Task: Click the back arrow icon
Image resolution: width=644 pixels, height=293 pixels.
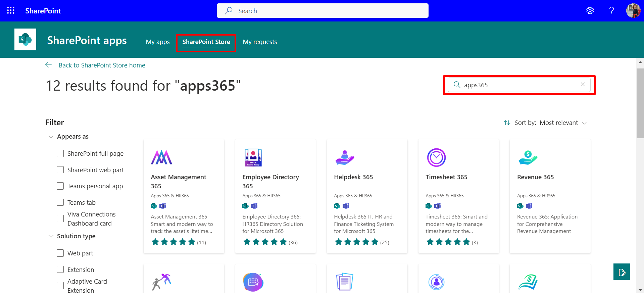Action: pyautogui.click(x=49, y=65)
